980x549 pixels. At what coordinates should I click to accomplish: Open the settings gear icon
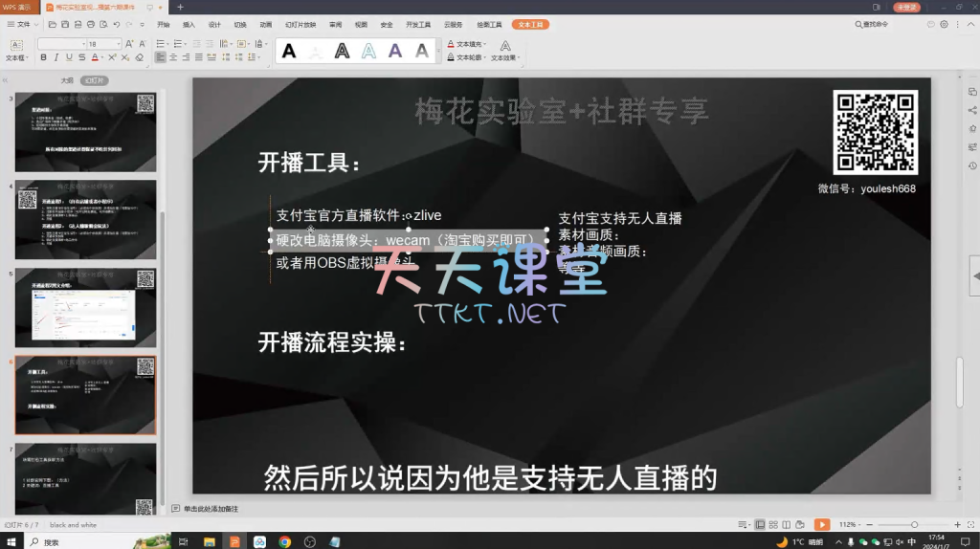point(944,24)
